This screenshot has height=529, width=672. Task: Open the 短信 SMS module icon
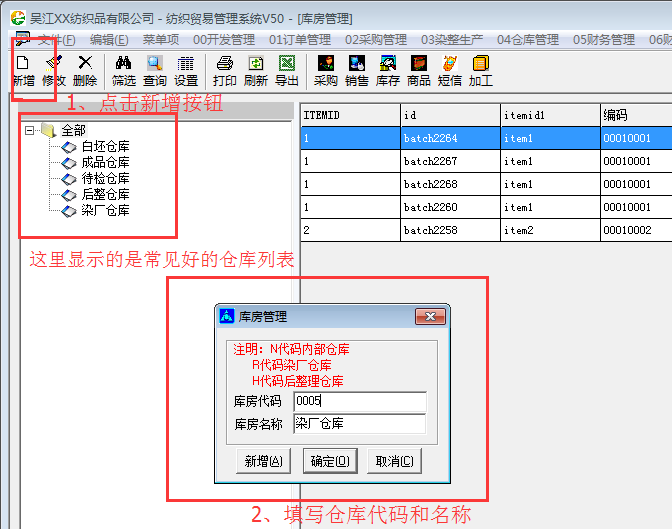tap(450, 63)
